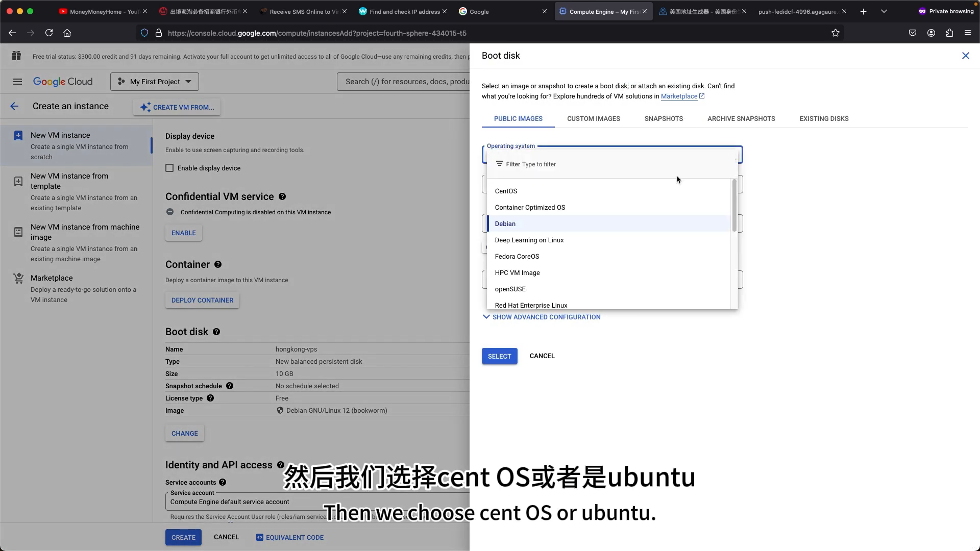980x551 pixels.
Task: Open Equivalent Code link
Action: [290, 537]
